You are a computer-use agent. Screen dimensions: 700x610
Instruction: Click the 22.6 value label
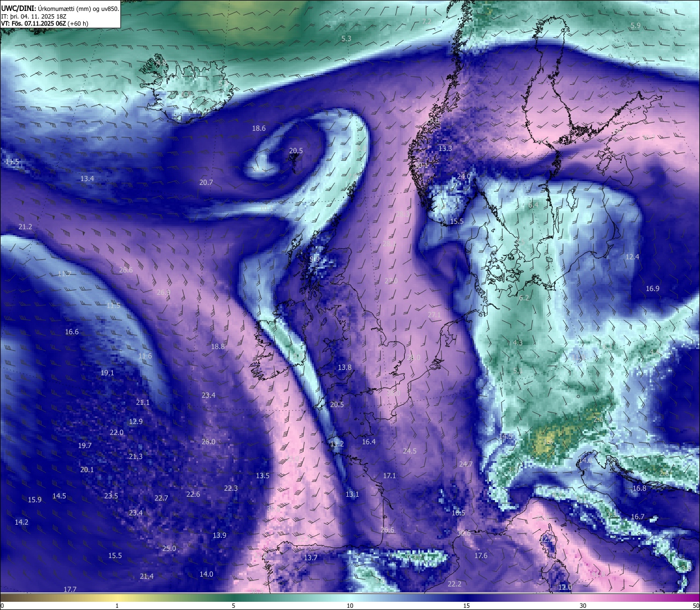coord(193,495)
